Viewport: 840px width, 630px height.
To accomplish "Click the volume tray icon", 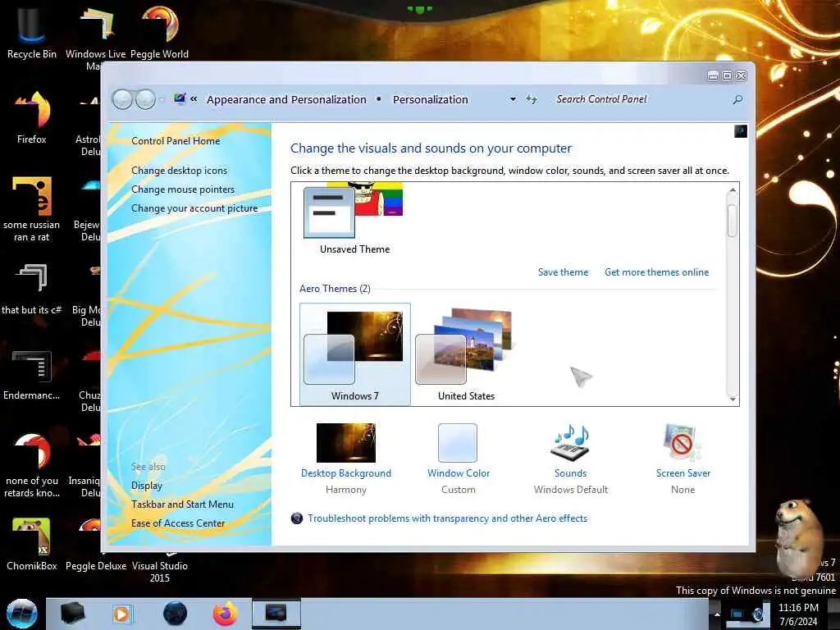I will click(x=757, y=614).
